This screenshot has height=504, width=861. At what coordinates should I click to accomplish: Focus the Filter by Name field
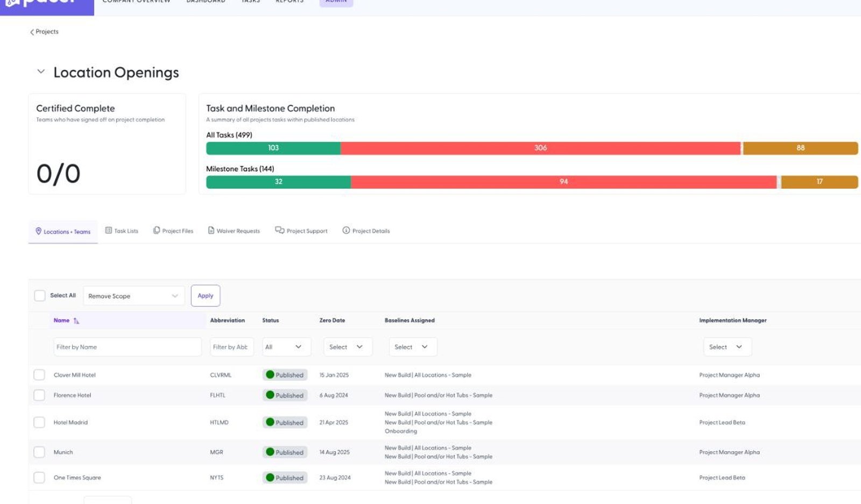pos(128,347)
